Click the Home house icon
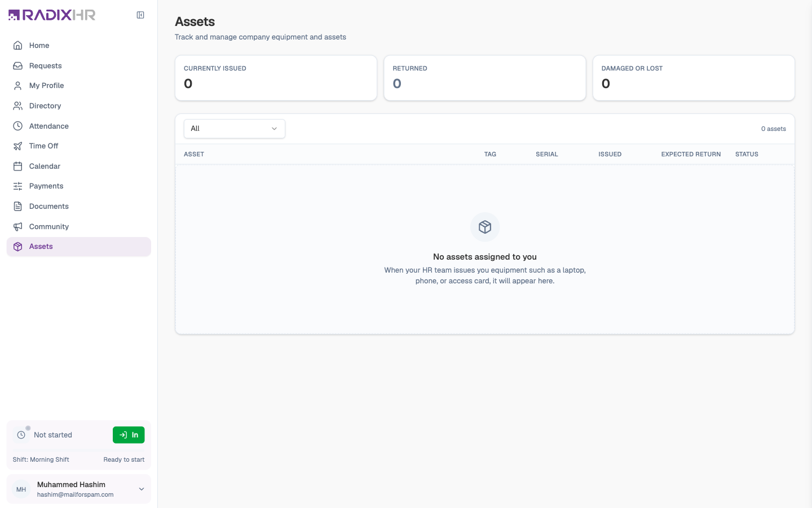The image size is (812, 508). (18, 45)
